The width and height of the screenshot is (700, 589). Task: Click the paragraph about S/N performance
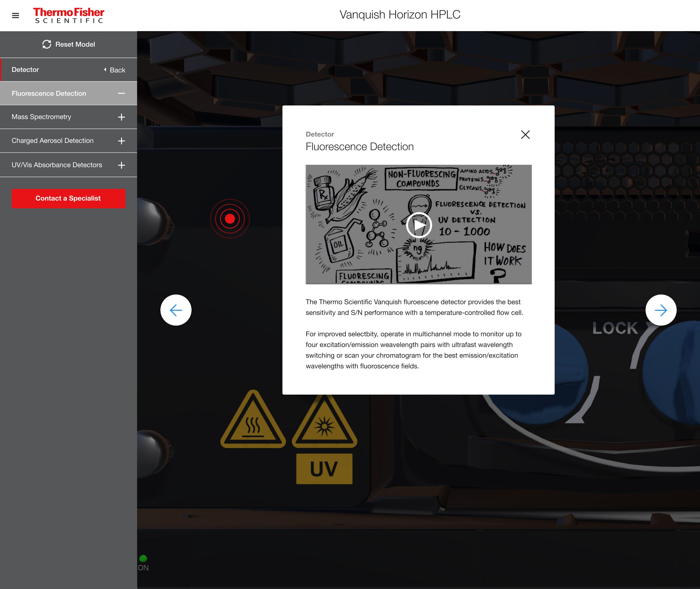(x=414, y=307)
